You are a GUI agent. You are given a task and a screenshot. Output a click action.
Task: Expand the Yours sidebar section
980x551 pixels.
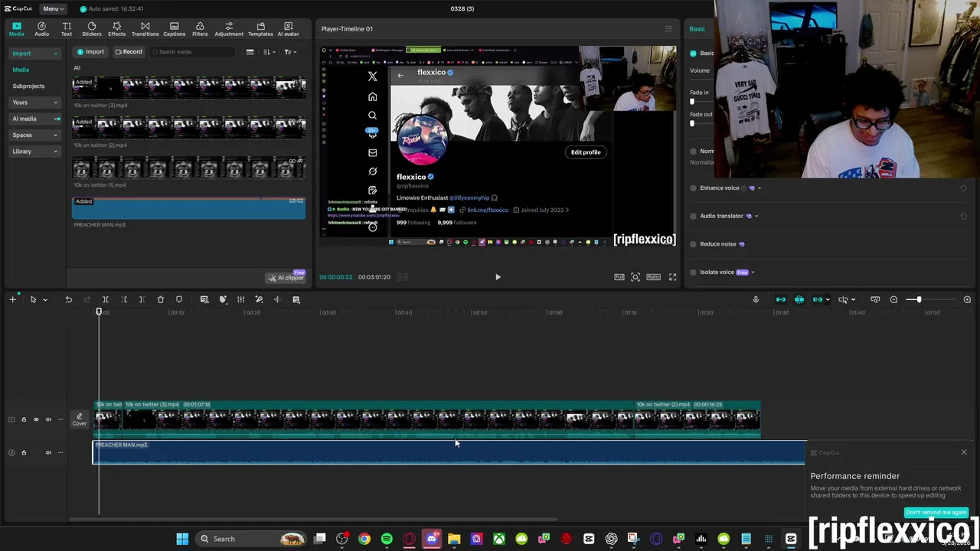(34, 103)
